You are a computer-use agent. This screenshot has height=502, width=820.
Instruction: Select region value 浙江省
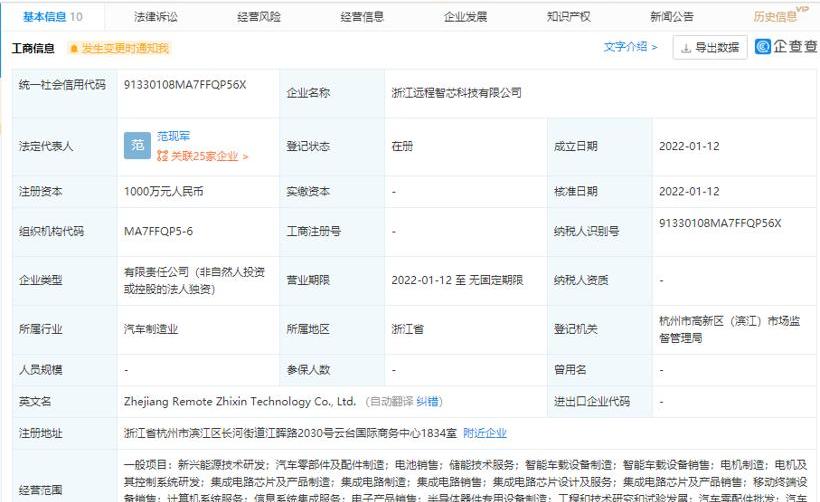pyautogui.click(x=407, y=329)
